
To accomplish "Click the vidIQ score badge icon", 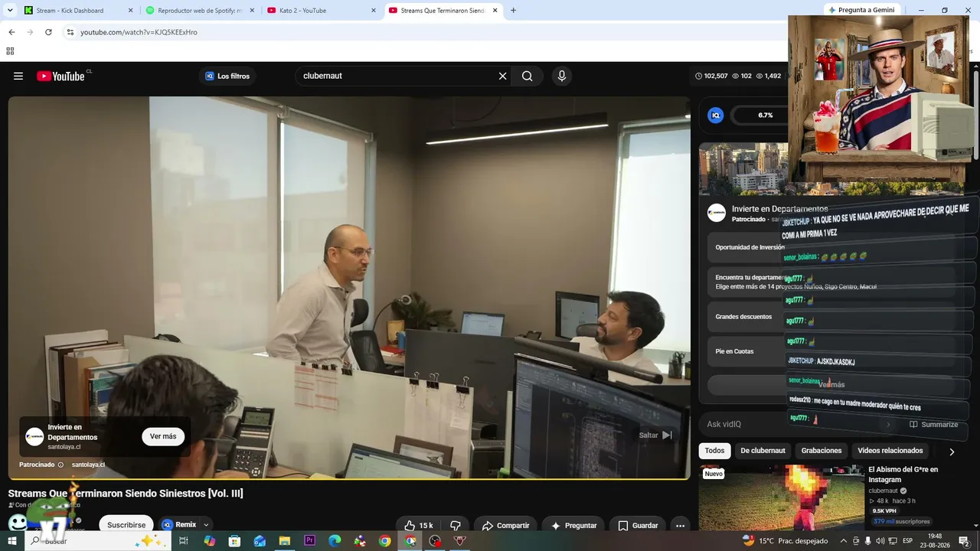I will (x=716, y=116).
